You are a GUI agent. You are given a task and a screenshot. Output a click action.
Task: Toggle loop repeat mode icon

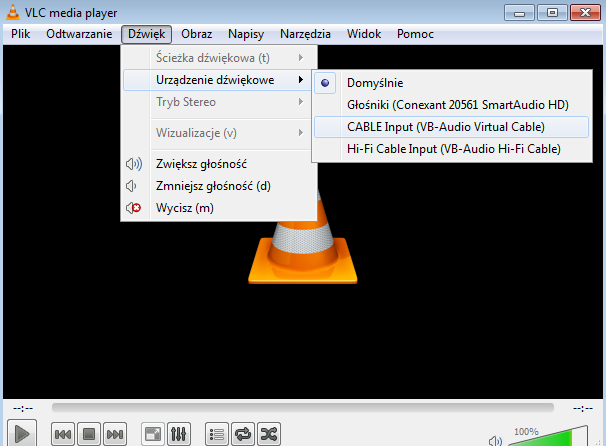[243, 434]
